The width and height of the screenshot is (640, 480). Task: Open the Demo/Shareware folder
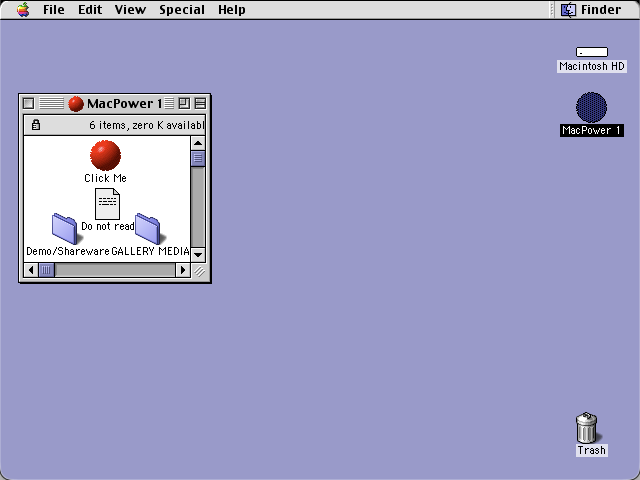click(x=66, y=229)
